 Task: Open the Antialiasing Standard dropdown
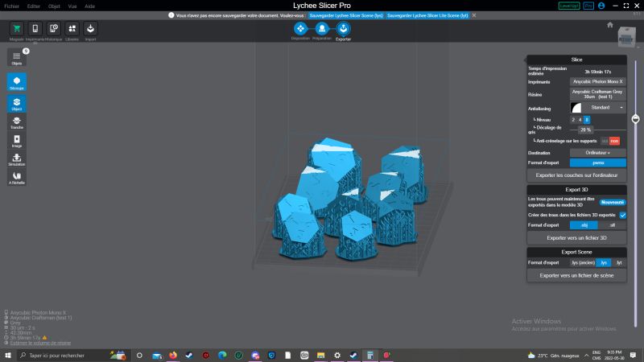point(605,108)
